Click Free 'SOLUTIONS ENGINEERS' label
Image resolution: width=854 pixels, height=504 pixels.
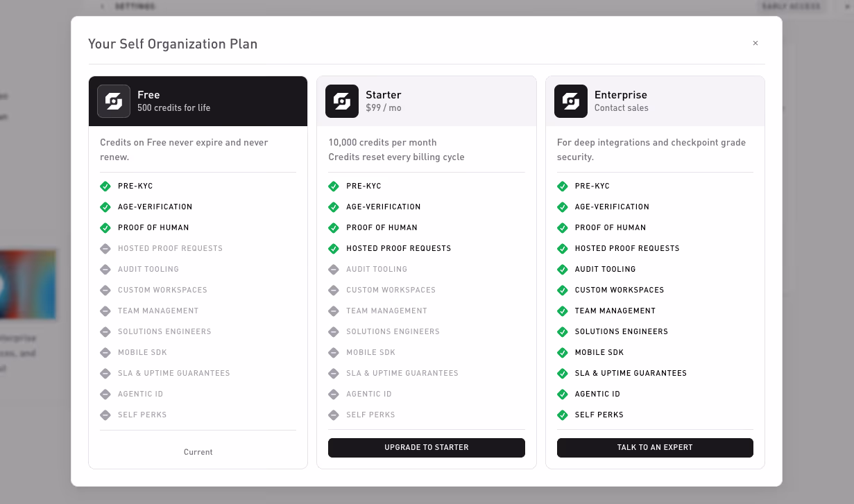pos(164,331)
